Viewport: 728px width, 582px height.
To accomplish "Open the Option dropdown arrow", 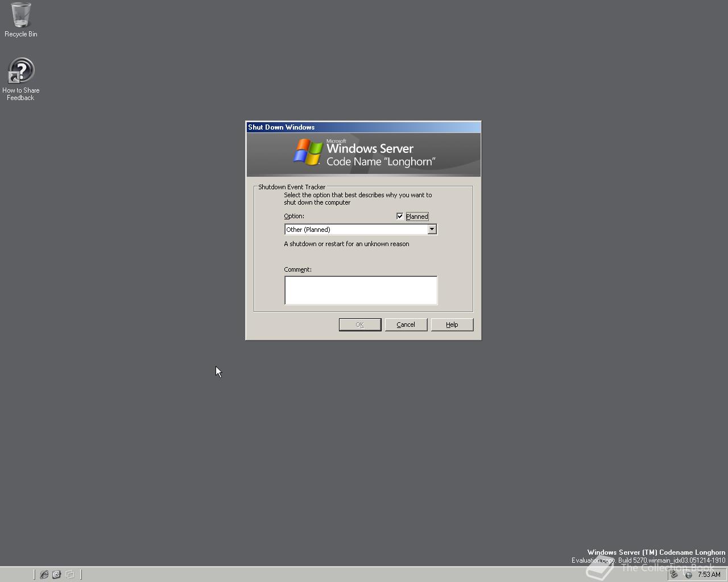I will [432, 229].
